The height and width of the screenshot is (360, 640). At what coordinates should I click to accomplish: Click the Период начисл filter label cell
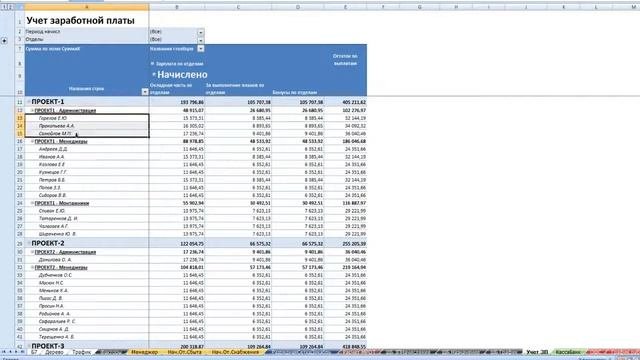pos(87,32)
